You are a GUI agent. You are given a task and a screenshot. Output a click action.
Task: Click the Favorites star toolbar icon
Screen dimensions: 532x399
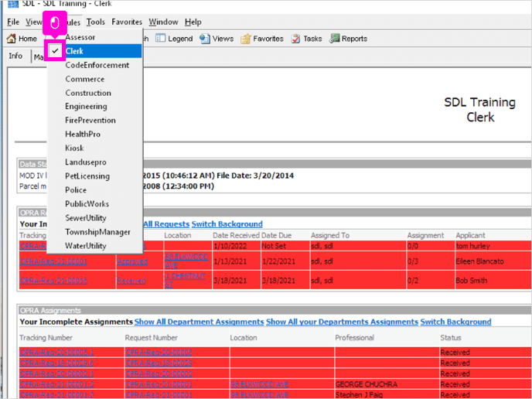[245, 39]
